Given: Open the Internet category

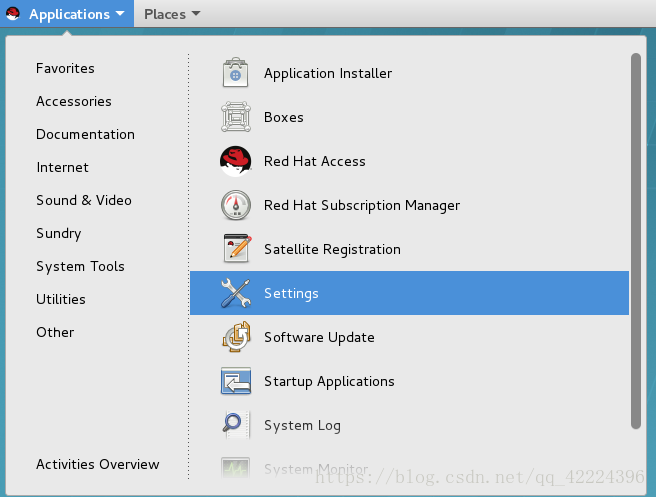Looking at the screenshot, I should pyautogui.click(x=62, y=168).
